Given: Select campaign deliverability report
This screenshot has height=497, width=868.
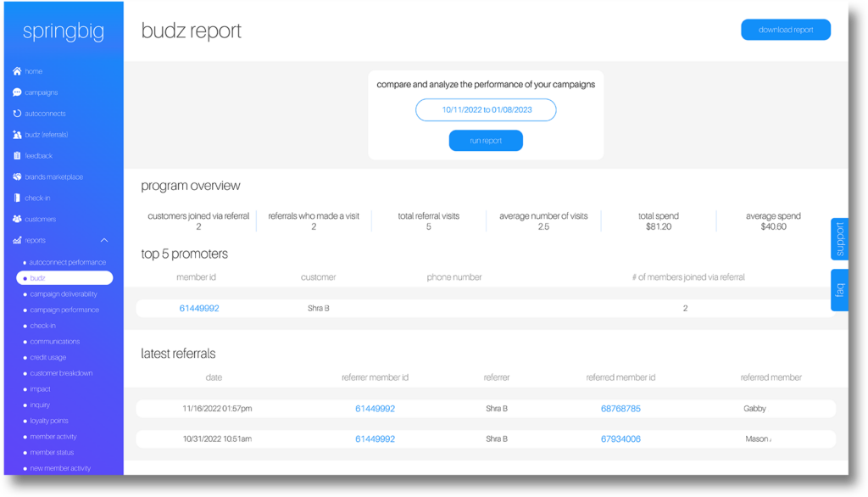Looking at the screenshot, I should 64,293.
